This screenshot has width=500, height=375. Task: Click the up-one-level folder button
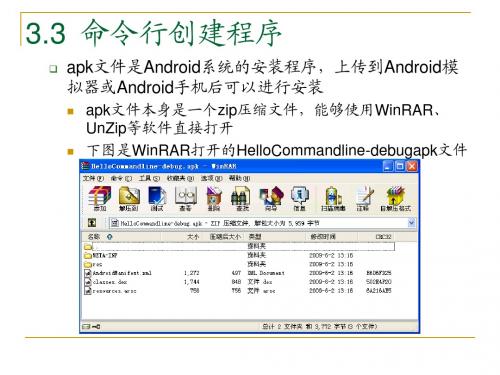tap(92, 223)
